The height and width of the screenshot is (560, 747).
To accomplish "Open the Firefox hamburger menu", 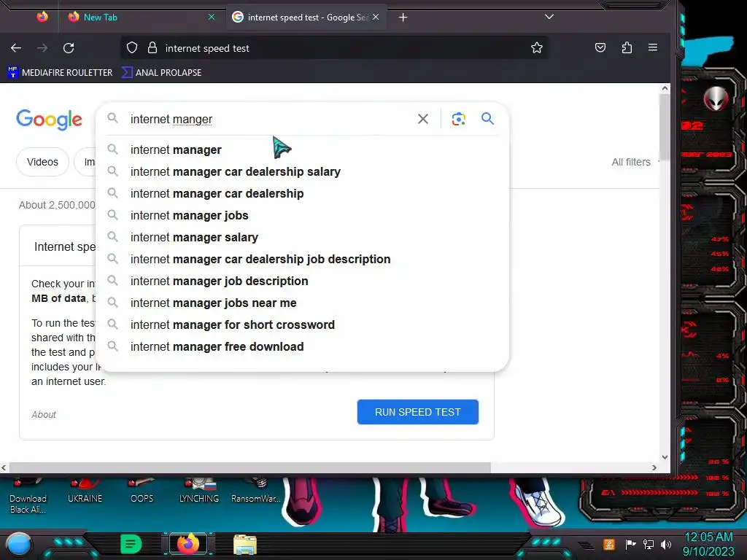I will pyautogui.click(x=653, y=47).
